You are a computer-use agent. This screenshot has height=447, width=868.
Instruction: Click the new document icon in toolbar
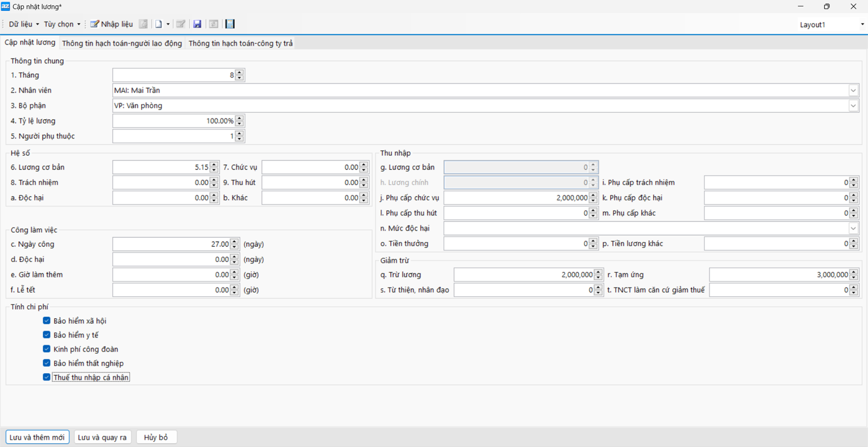tap(158, 24)
